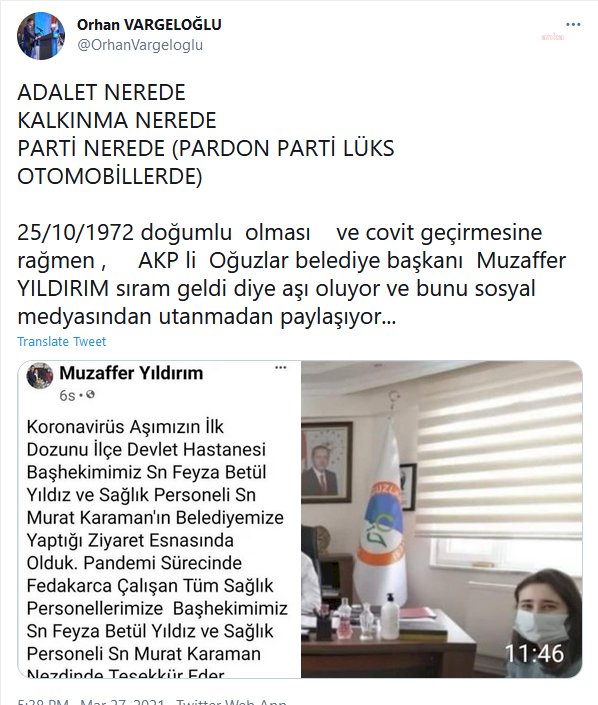Open embedded post's three-dot menu

[281, 368]
